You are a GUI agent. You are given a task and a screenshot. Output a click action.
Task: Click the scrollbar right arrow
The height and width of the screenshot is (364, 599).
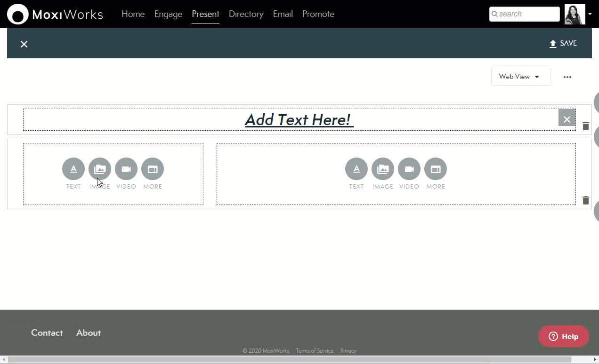[595, 360]
